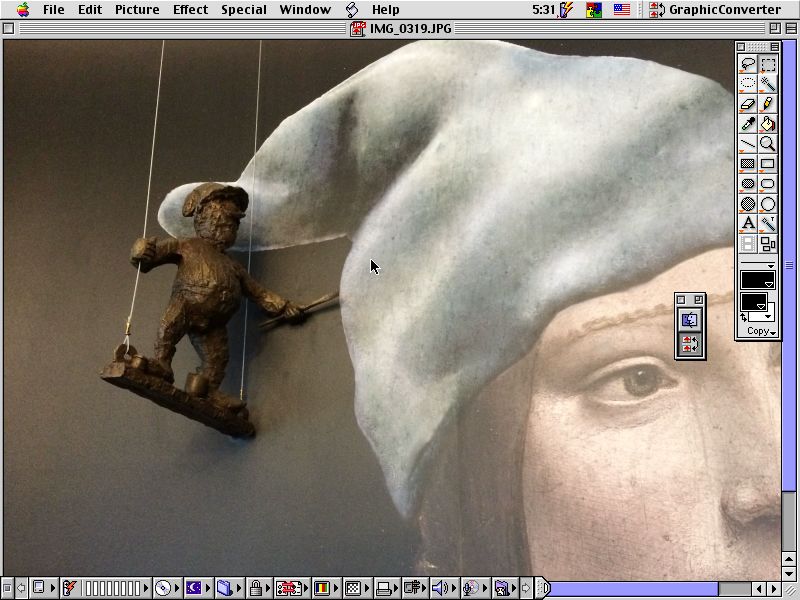800x600 pixels.
Task: Select the filled circle tool
Action: pyautogui.click(x=748, y=204)
